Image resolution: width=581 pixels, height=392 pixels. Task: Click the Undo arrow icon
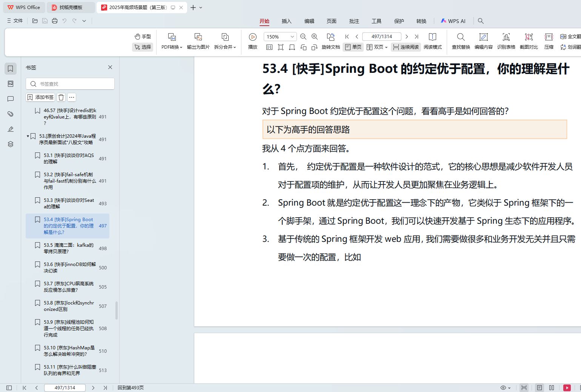point(65,21)
